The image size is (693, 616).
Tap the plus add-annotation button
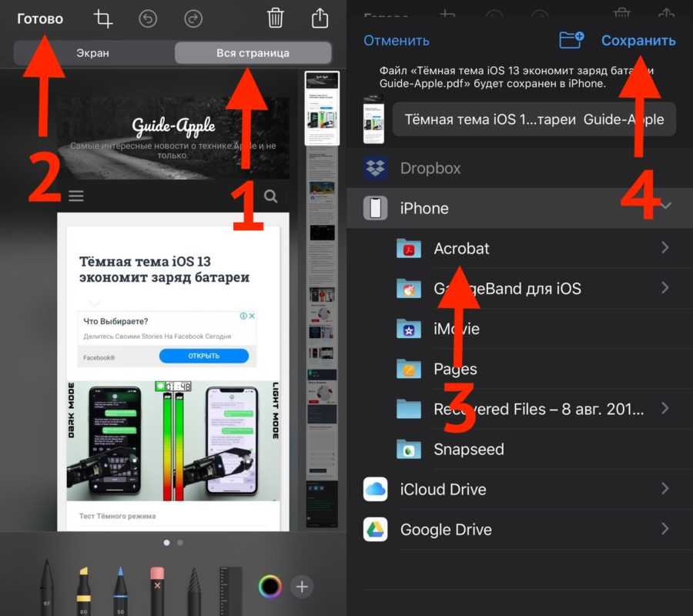click(302, 587)
